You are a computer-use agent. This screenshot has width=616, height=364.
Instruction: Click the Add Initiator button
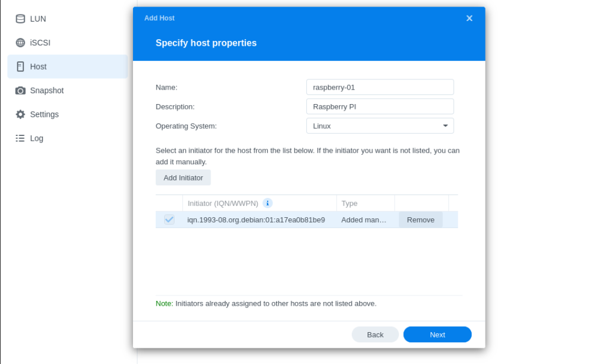tap(183, 177)
